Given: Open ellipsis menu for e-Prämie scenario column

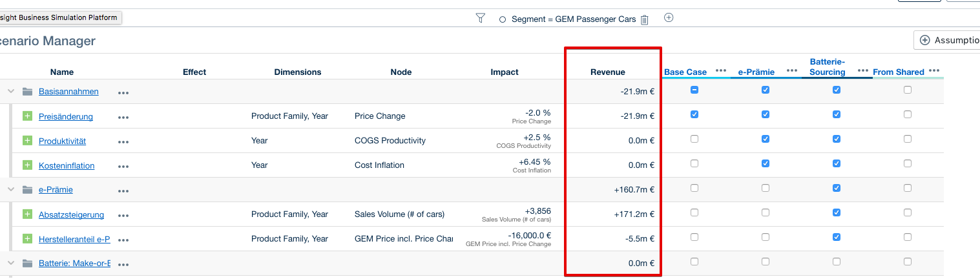Looking at the screenshot, I should [791, 71].
